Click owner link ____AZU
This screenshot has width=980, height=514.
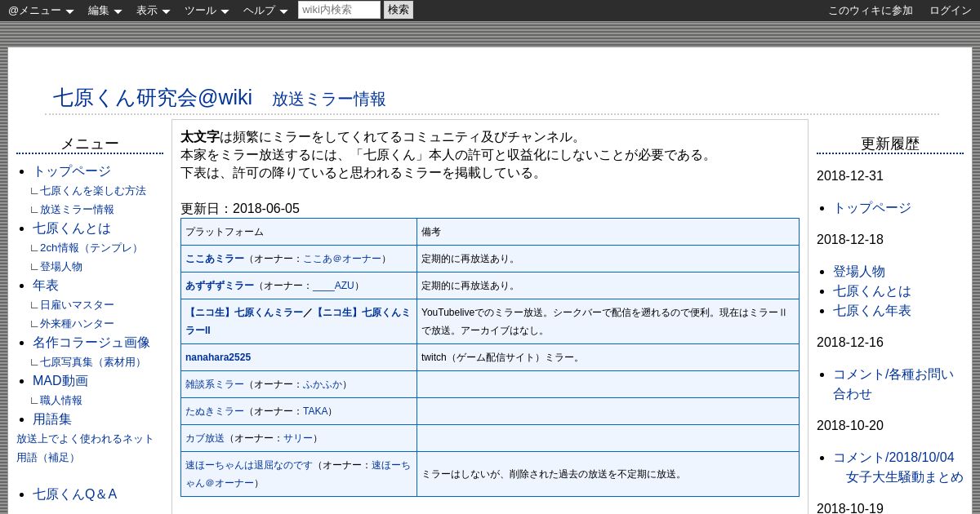click(x=333, y=286)
